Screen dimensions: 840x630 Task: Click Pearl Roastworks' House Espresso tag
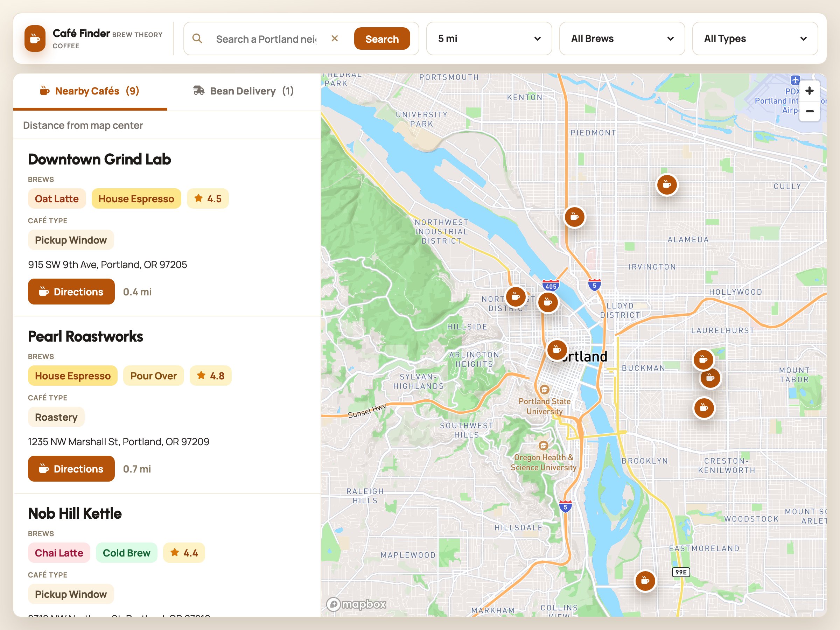coord(73,376)
